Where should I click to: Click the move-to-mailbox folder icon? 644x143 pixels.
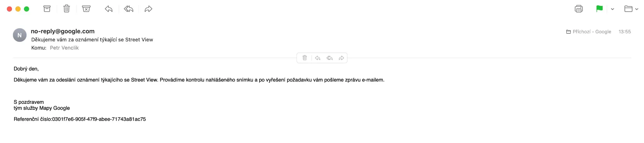pos(628,9)
